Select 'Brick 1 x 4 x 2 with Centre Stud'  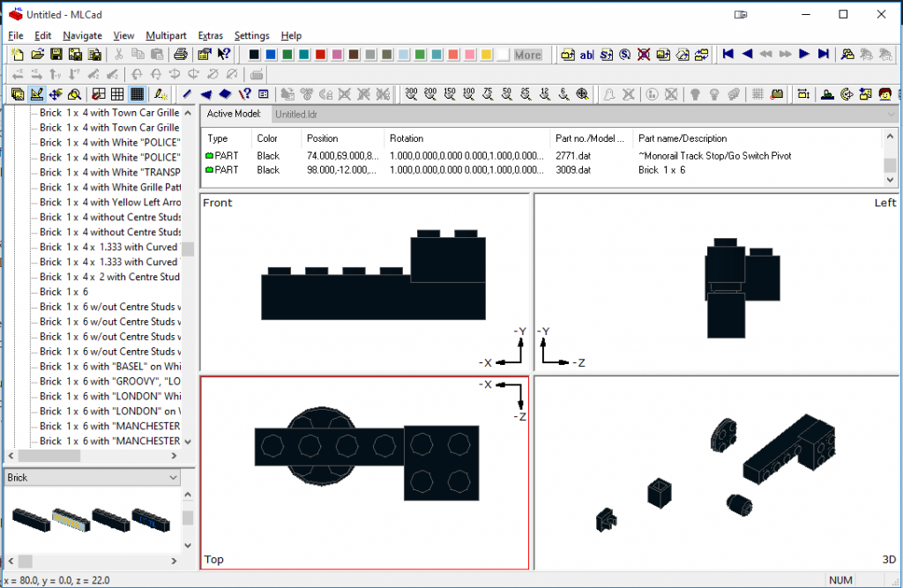(x=109, y=277)
